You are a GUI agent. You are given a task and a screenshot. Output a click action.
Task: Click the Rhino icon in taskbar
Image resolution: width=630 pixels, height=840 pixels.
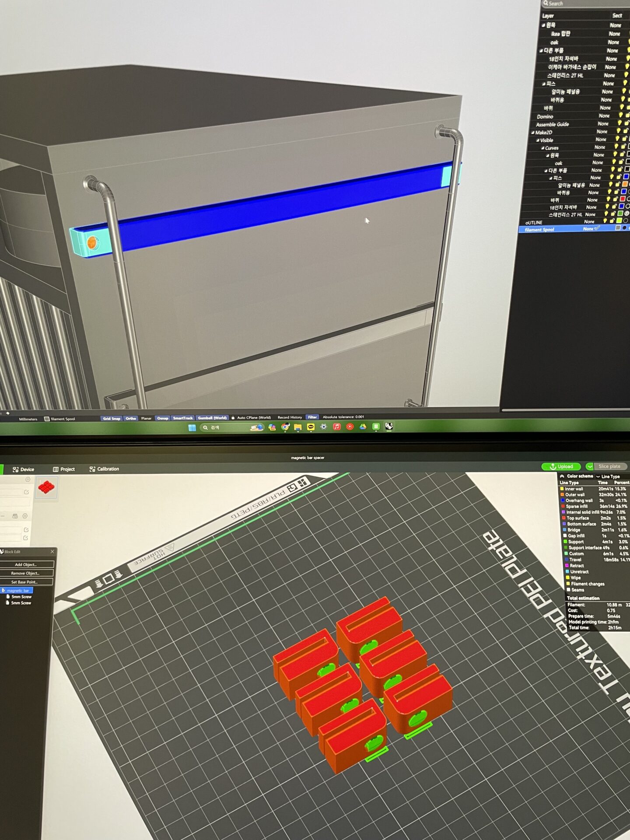pyautogui.click(x=388, y=426)
